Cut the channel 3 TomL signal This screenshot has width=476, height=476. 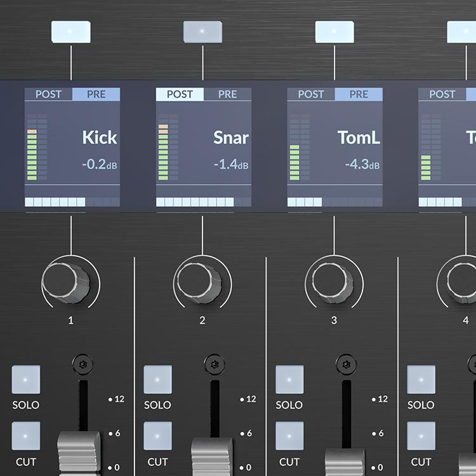pyautogui.click(x=289, y=436)
